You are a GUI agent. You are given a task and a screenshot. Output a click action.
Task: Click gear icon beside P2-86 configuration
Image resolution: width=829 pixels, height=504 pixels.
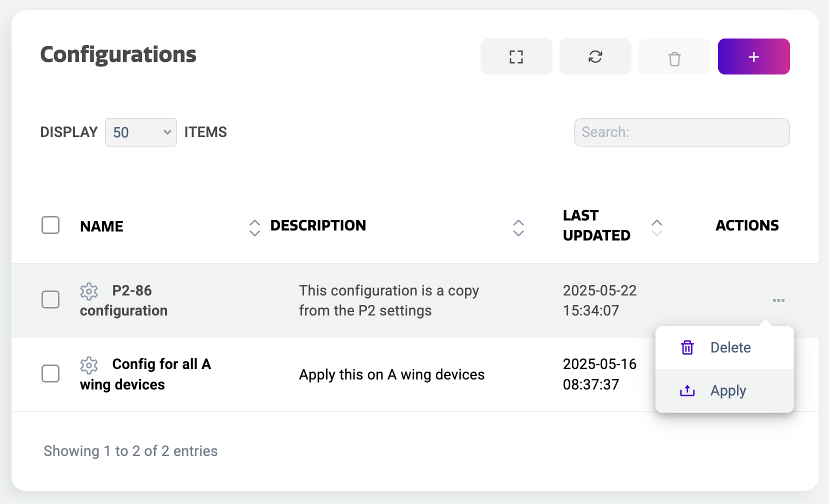[89, 291]
